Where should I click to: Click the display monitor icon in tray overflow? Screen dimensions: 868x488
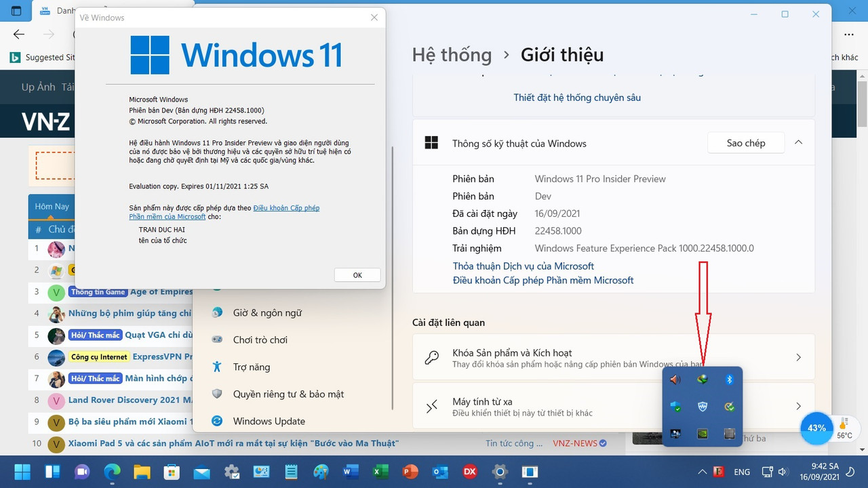[x=675, y=434]
